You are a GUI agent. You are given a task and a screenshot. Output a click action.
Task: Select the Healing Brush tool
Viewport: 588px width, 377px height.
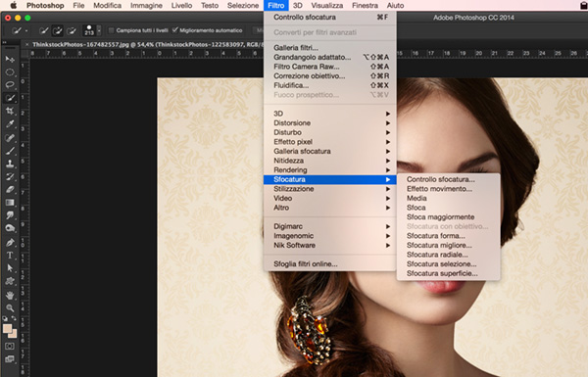click(x=10, y=138)
